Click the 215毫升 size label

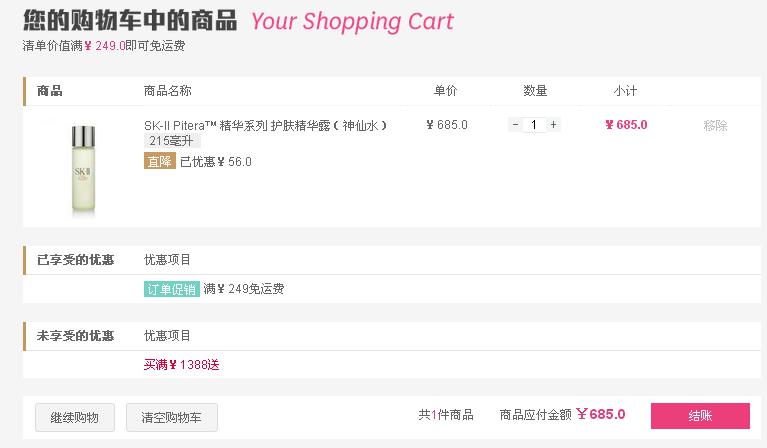(172, 141)
